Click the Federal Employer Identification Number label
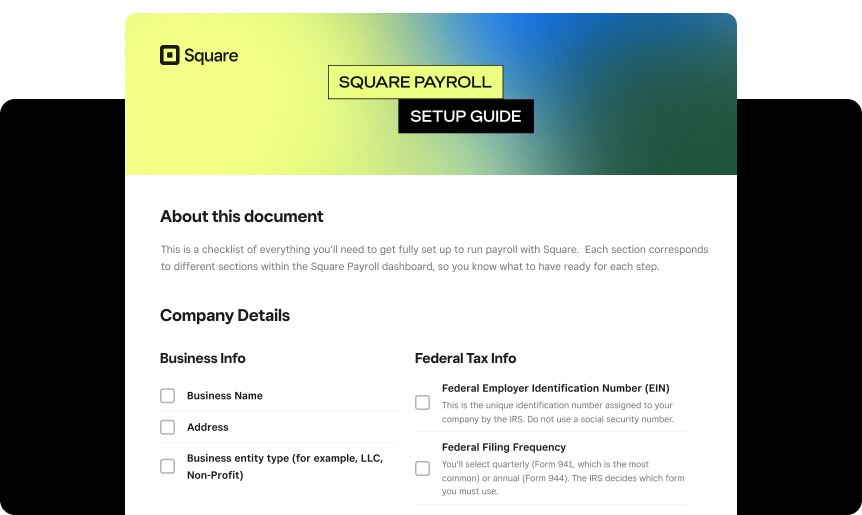This screenshot has width=862, height=515. 555,388
